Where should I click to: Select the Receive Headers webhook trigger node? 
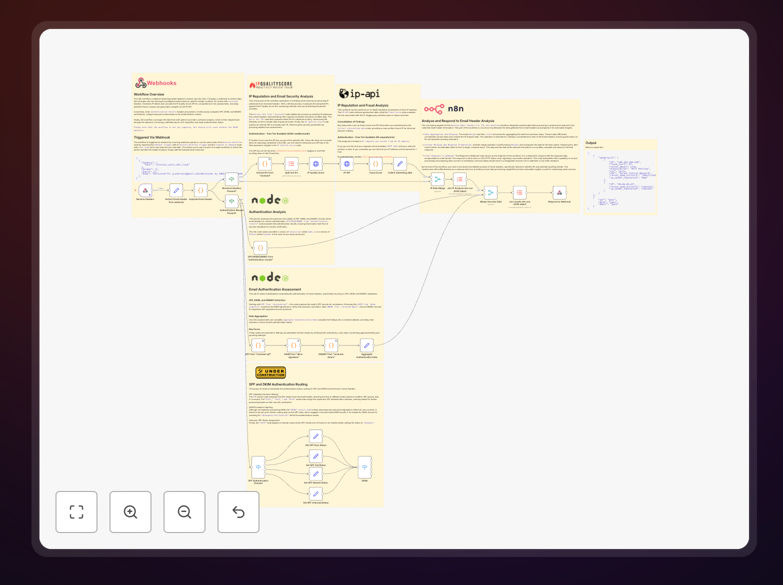pyautogui.click(x=145, y=190)
